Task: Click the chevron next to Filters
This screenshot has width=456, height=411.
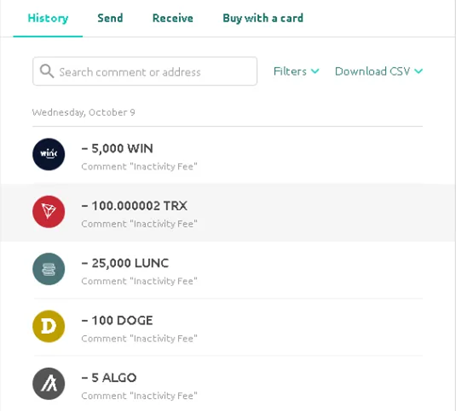Action: click(x=315, y=71)
